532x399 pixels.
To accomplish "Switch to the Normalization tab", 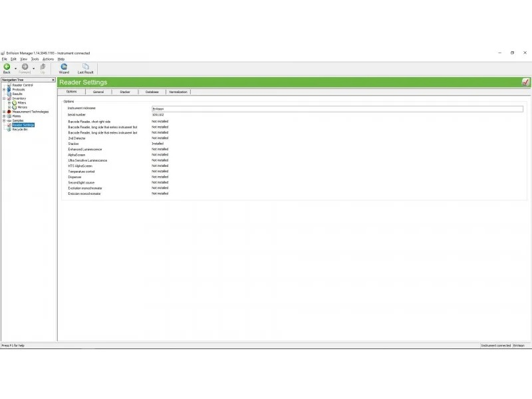I will (178, 92).
